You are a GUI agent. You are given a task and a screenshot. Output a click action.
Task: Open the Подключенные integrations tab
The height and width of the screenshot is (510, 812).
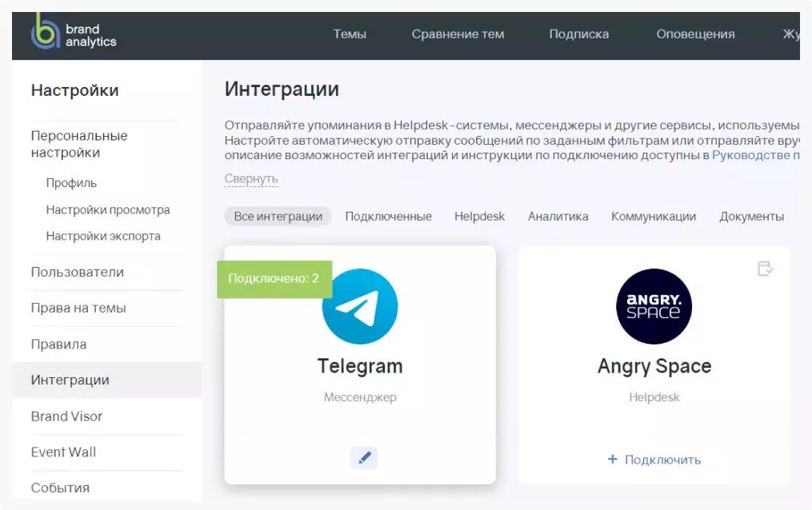tap(388, 216)
